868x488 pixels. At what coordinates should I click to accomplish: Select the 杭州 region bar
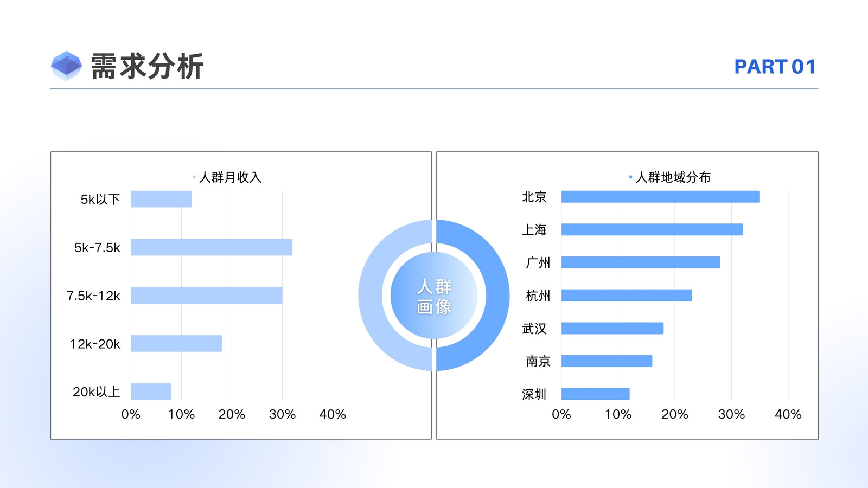pyautogui.click(x=627, y=296)
